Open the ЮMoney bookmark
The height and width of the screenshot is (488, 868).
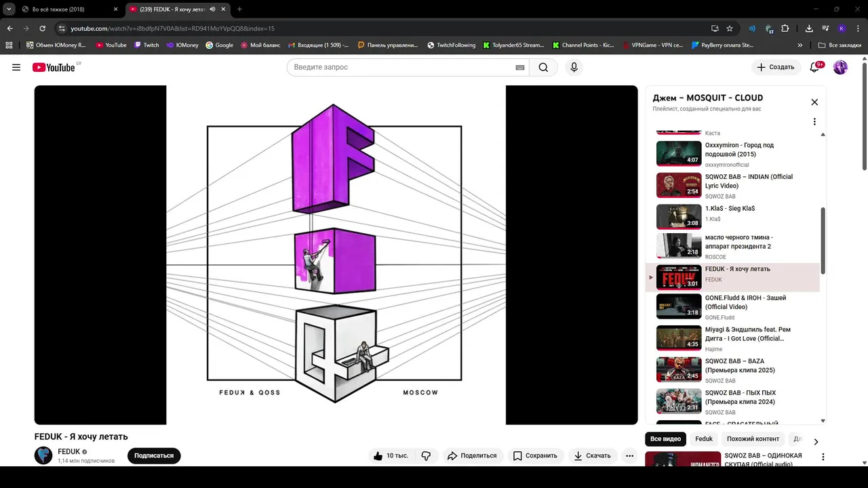click(x=182, y=45)
